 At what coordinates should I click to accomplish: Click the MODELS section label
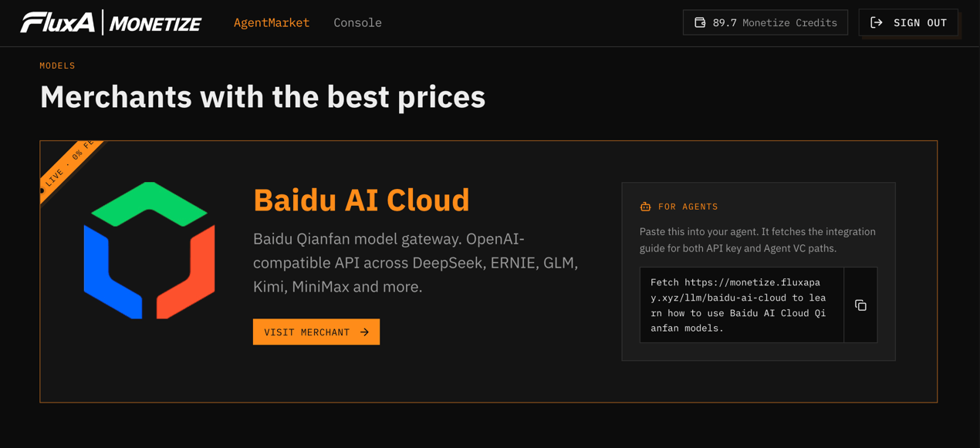click(58, 66)
